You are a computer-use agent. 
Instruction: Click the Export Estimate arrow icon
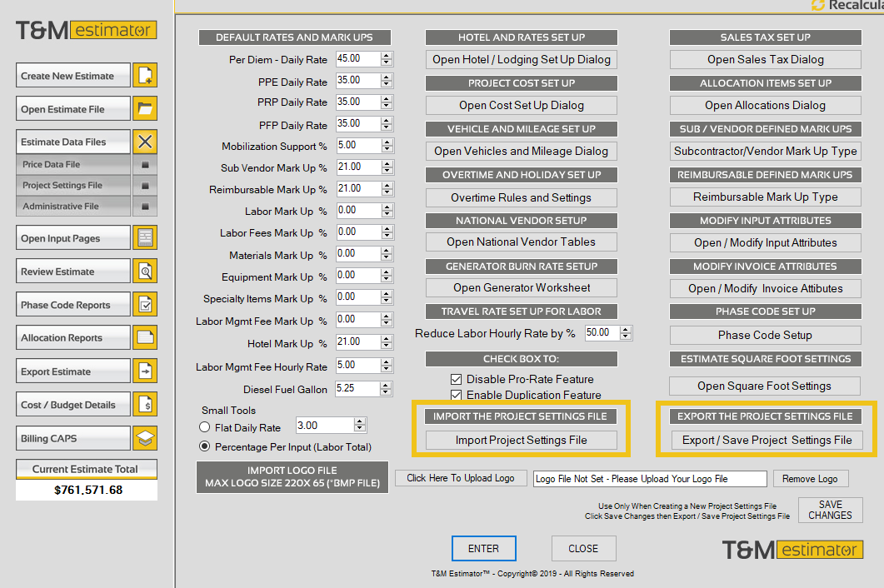point(145,371)
